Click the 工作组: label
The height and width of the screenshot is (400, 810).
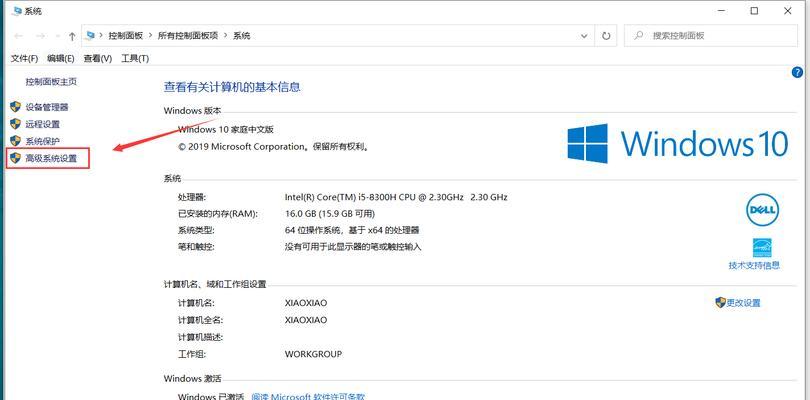pos(192,354)
